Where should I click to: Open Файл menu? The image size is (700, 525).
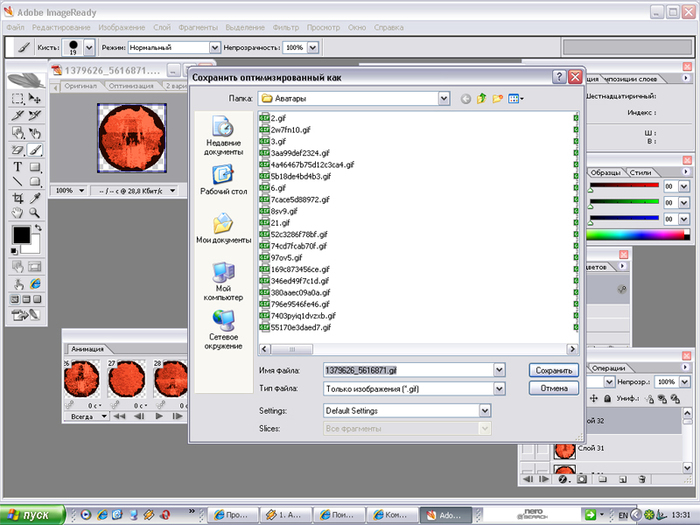pos(16,27)
